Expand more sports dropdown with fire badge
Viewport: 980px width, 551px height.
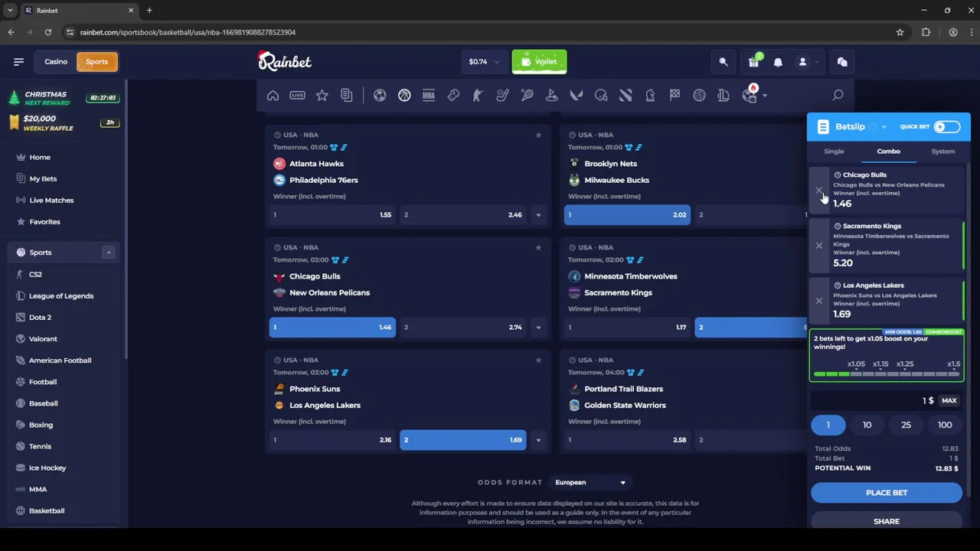pos(764,96)
